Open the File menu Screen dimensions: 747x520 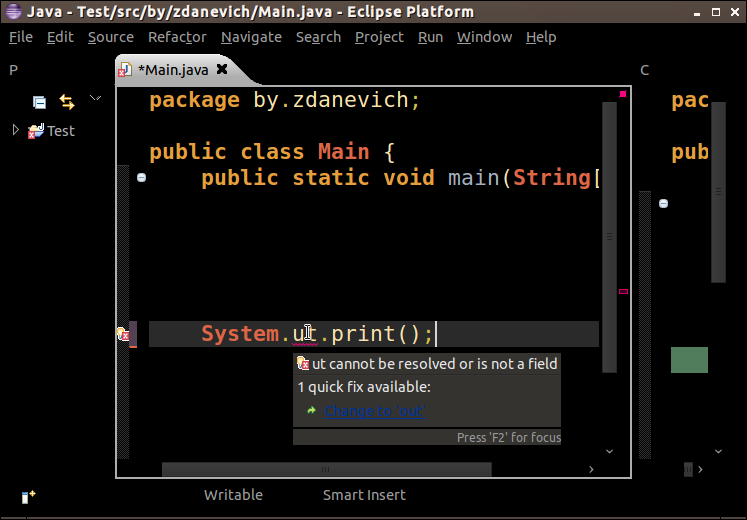pyautogui.click(x=21, y=37)
